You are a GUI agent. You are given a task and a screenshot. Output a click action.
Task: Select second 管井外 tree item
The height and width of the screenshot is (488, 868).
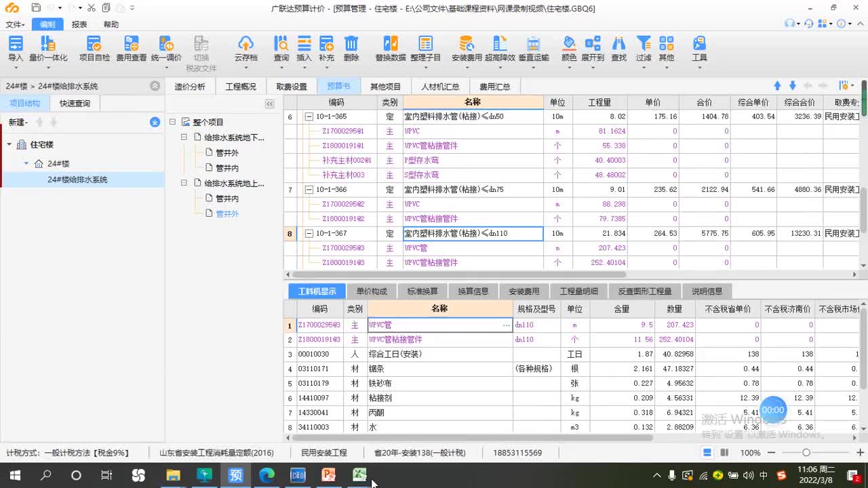click(x=227, y=213)
